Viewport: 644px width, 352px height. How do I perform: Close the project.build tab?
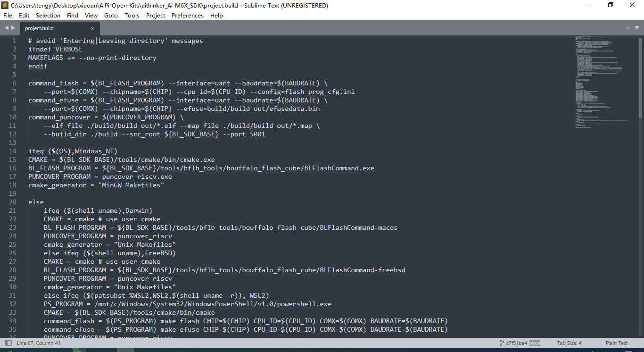click(x=92, y=28)
